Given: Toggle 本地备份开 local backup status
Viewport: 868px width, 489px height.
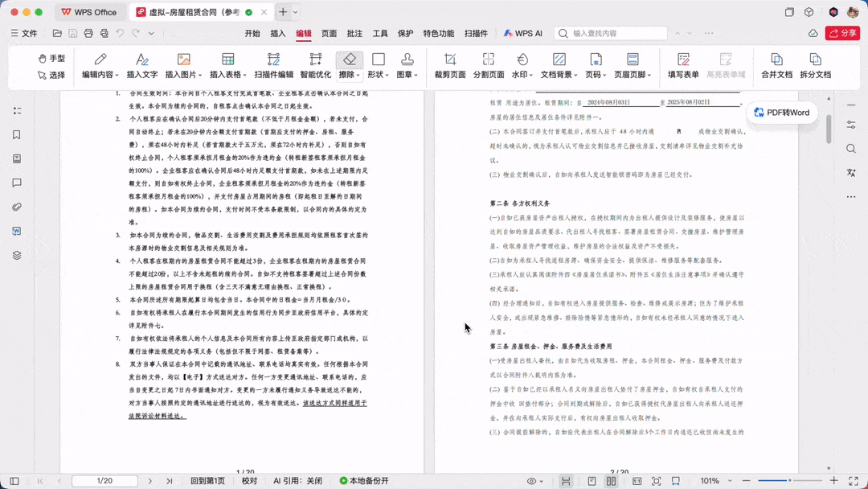Looking at the screenshot, I should coord(364,481).
